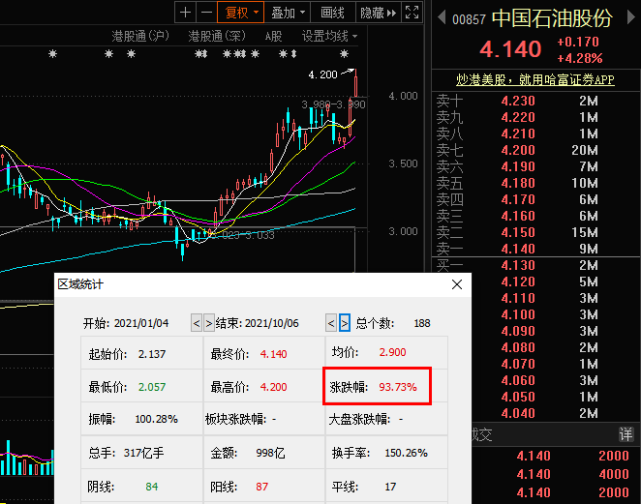Click the 开始 date 2021/01/04
641x504 pixels.
141,323
